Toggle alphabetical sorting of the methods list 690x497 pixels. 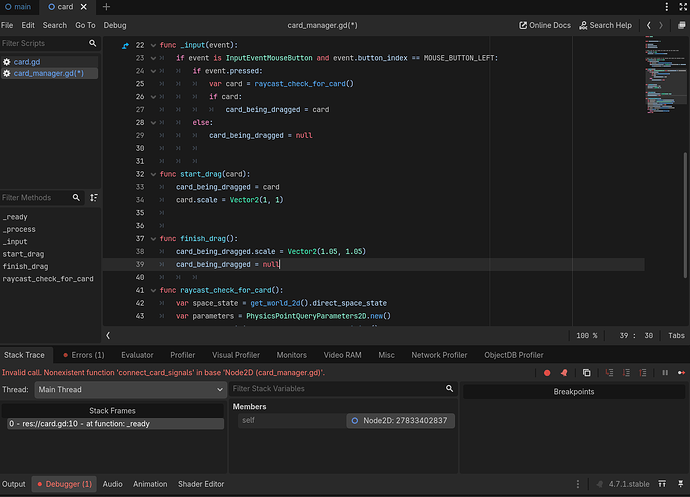94,198
